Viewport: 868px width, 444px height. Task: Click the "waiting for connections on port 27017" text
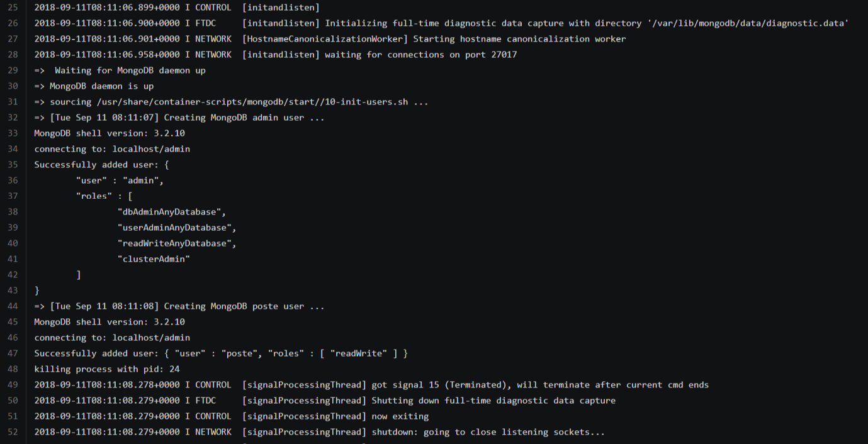(x=420, y=55)
